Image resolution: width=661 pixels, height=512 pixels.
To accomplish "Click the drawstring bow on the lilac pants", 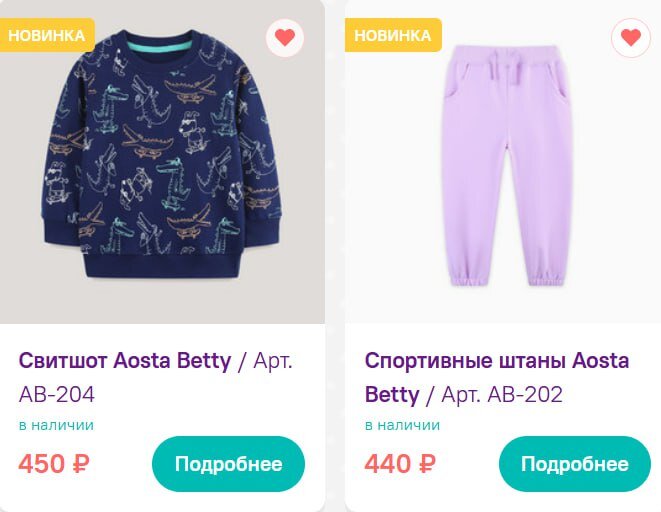I will coord(510,66).
